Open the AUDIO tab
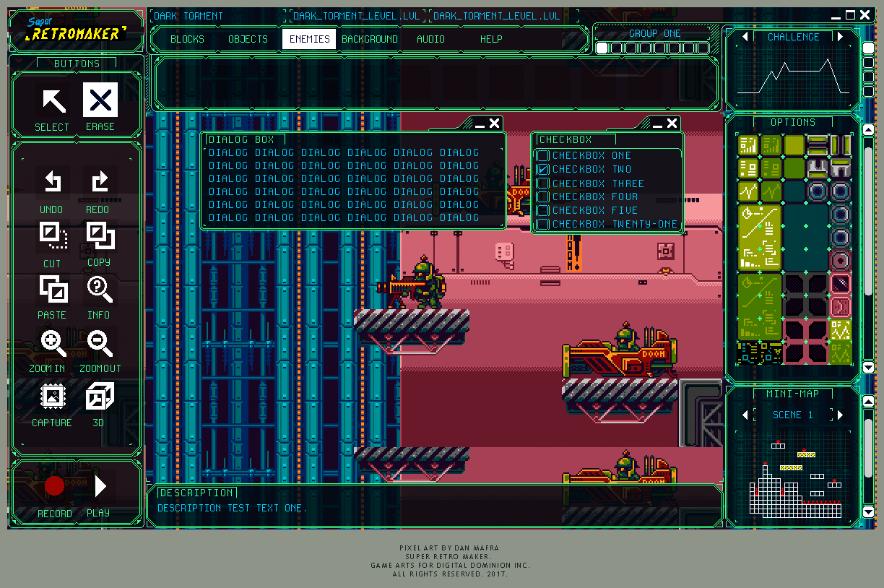 click(430, 39)
